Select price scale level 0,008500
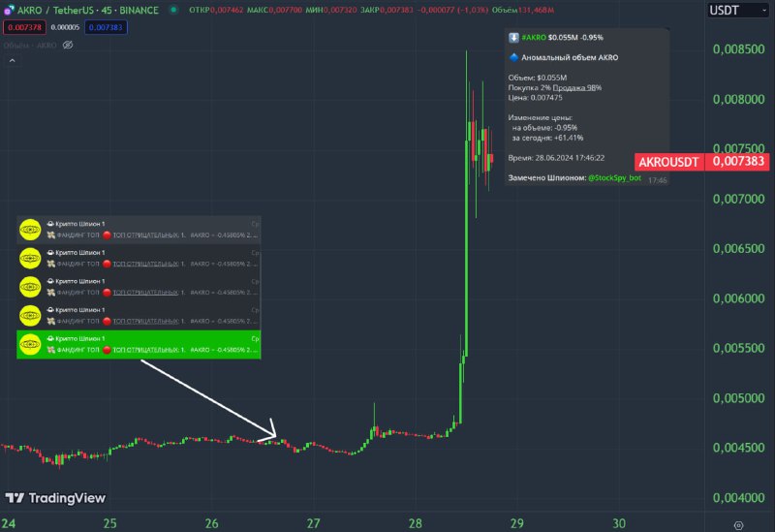This screenshot has width=775, height=532. [738, 49]
